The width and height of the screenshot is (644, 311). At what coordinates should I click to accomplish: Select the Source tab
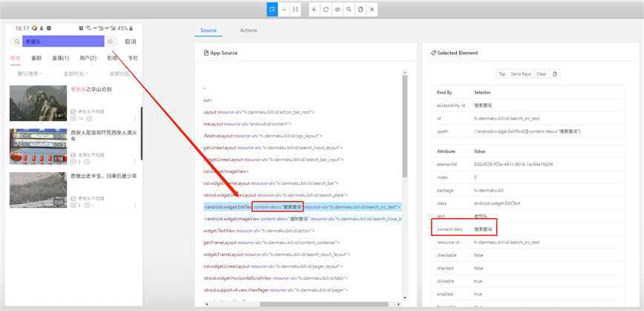tap(208, 30)
